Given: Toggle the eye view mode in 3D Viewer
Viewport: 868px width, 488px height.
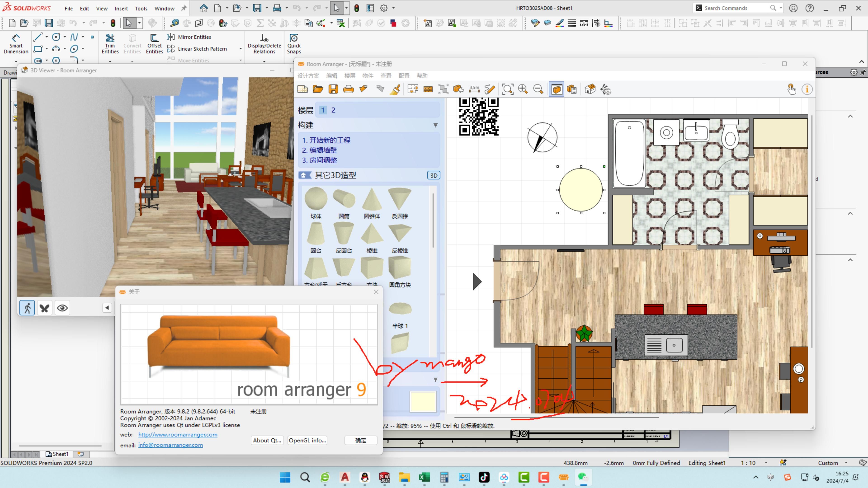Looking at the screenshot, I should pyautogui.click(x=62, y=307).
